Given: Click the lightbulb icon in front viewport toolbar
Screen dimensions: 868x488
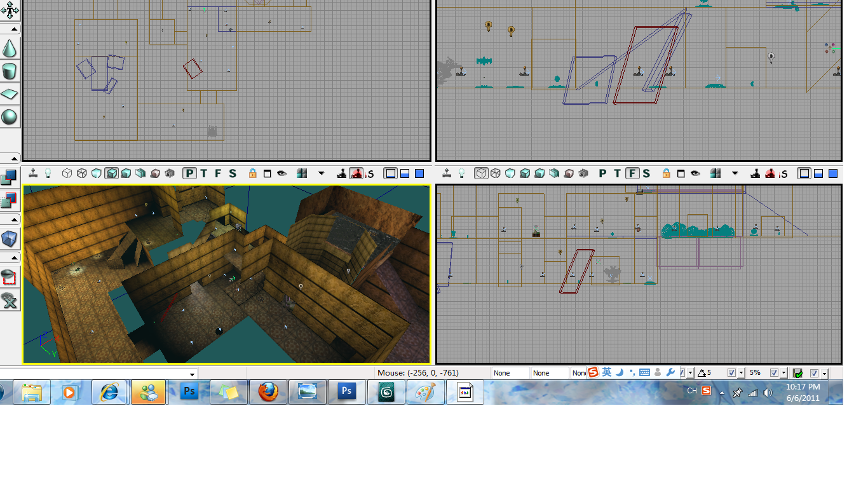Looking at the screenshot, I should coord(462,173).
